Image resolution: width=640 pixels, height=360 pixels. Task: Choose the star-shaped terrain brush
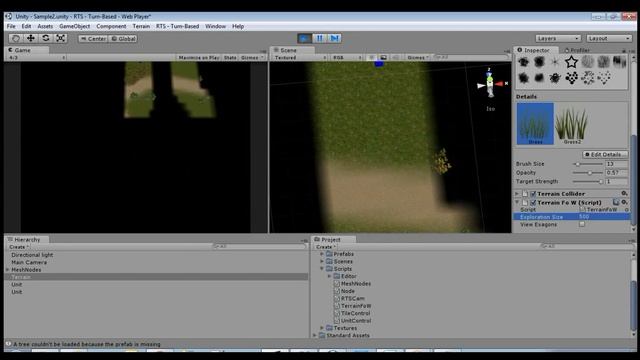(x=571, y=62)
